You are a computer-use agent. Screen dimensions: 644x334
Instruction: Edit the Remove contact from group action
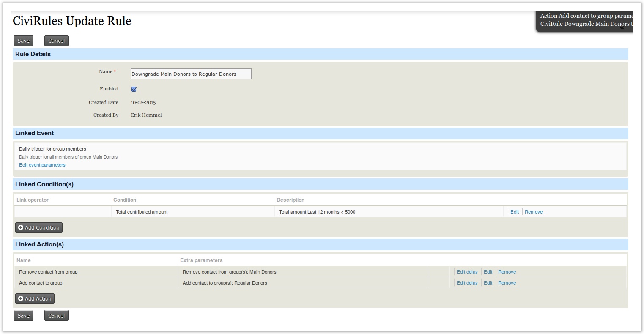488,272
